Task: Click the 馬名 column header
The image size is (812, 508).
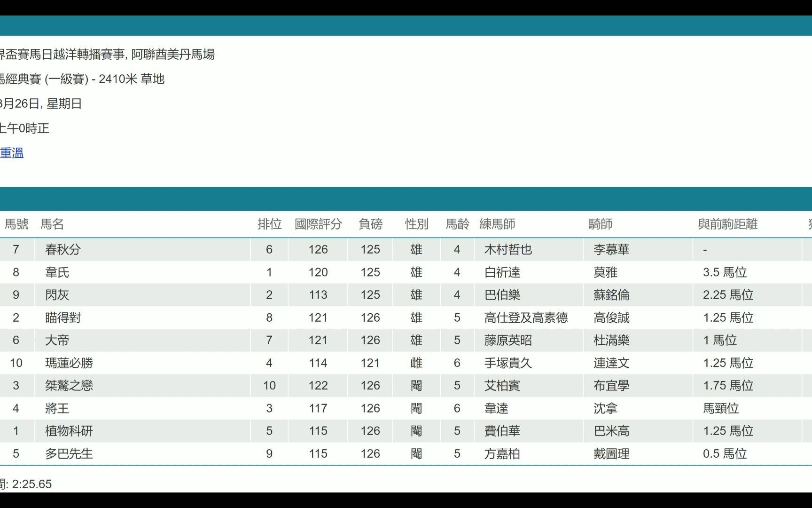Action: click(x=52, y=224)
